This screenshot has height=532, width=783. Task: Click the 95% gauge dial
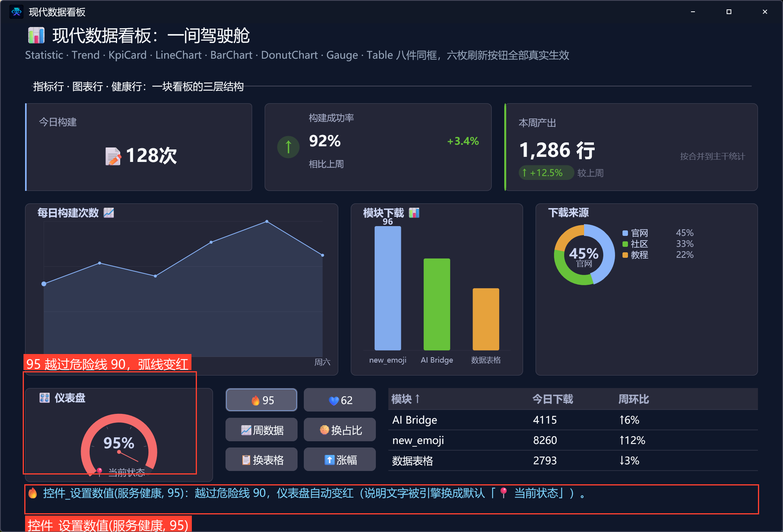point(119,445)
